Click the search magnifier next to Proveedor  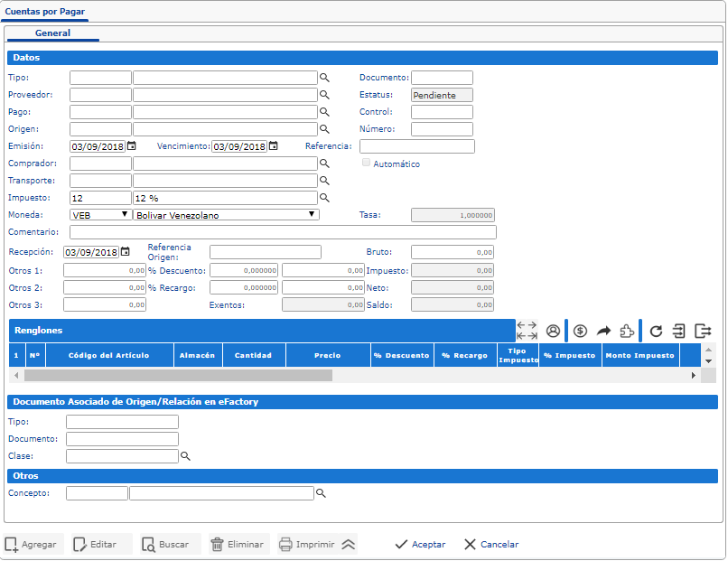pyautogui.click(x=324, y=95)
